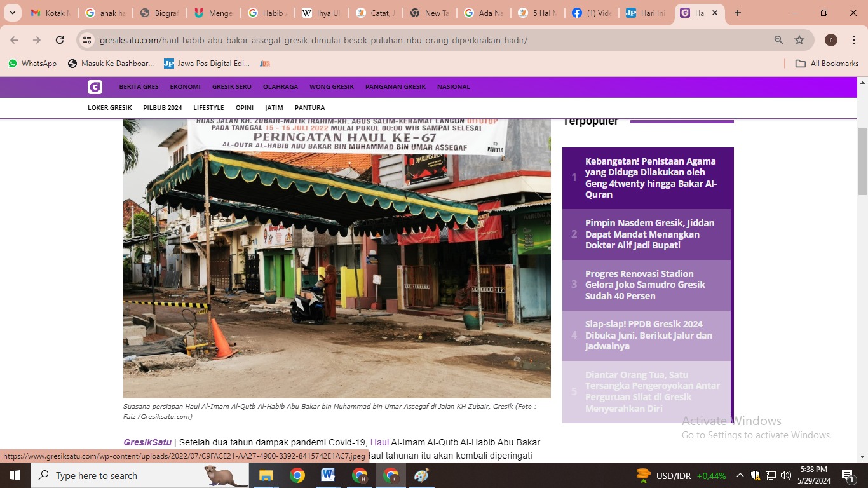Open the Chrome menu (three dots)

click(x=853, y=40)
